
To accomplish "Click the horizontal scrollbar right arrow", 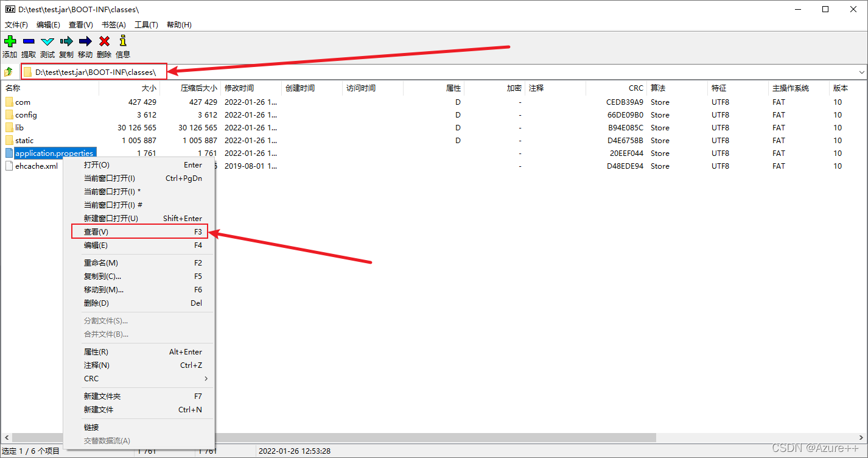I will (863, 438).
